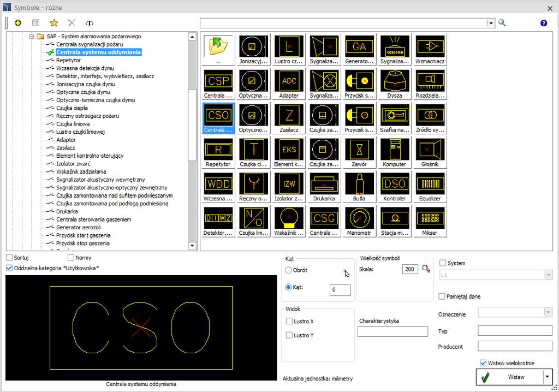Click the text attribute T toolbar icon
559x392 pixels.
pos(90,23)
